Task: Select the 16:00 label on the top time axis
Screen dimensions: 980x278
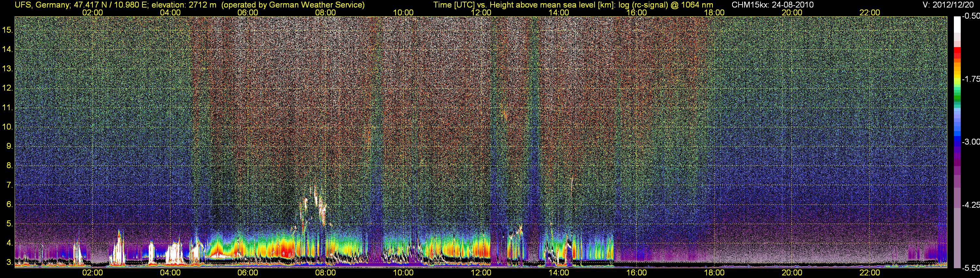Action: click(636, 12)
